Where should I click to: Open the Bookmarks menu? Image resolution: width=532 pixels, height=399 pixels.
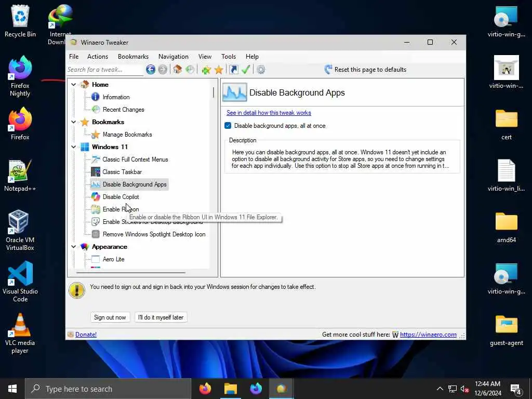pyautogui.click(x=133, y=56)
